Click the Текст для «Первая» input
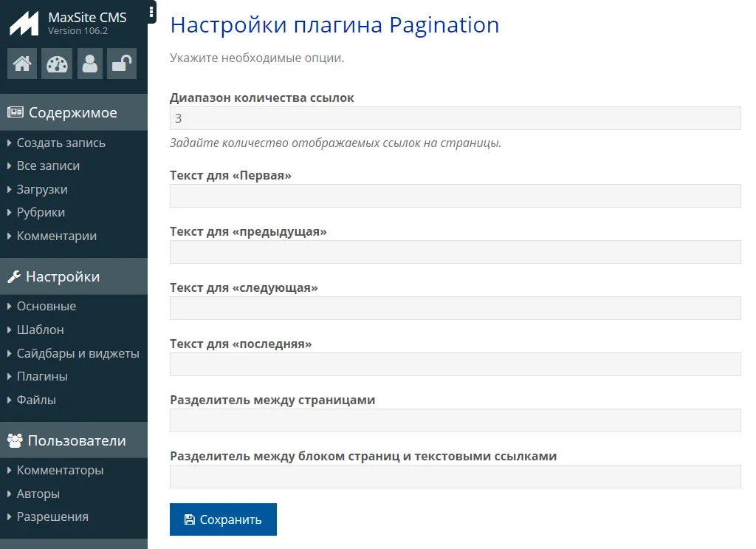The height and width of the screenshot is (549, 756). point(455,196)
